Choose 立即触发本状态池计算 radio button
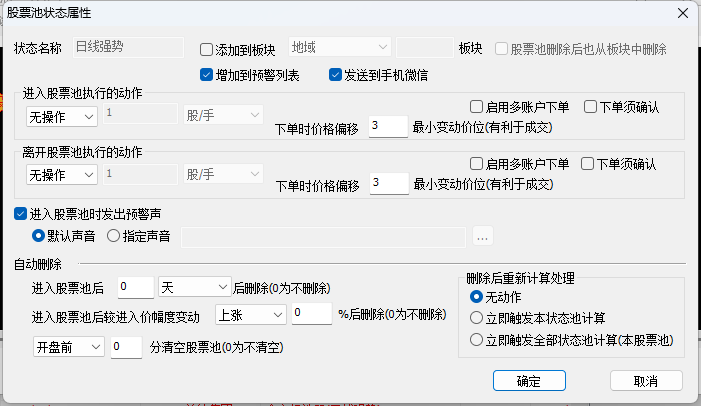This screenshot has height=406, width=701. [x=476, y=318]
